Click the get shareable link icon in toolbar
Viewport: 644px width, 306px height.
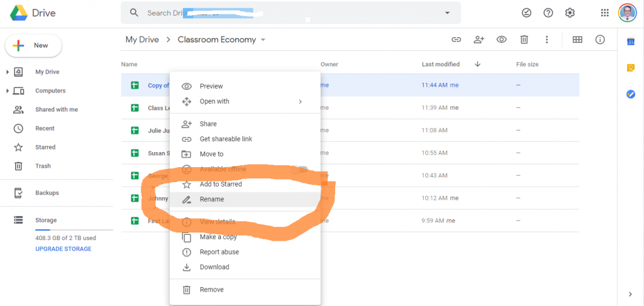tap(457, 40)
